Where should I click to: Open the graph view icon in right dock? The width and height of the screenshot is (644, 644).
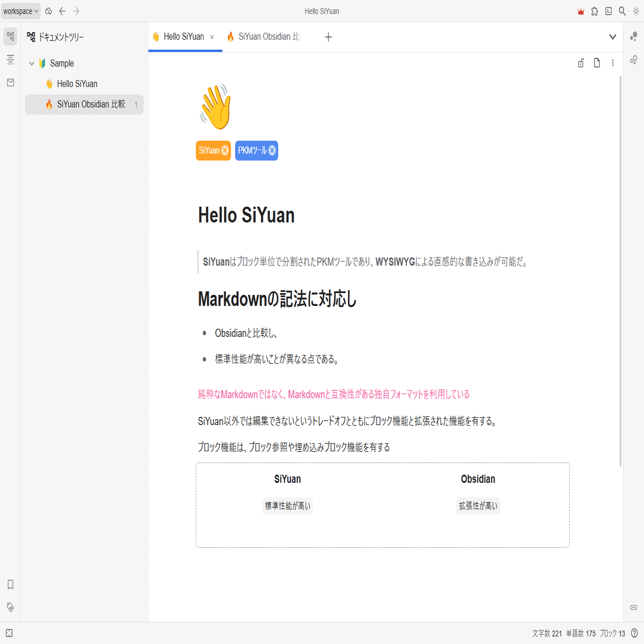[x=633, y=37]
